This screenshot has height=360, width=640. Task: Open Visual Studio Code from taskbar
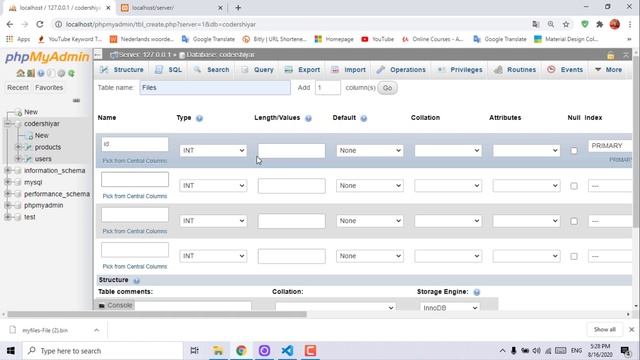(287, 351)
